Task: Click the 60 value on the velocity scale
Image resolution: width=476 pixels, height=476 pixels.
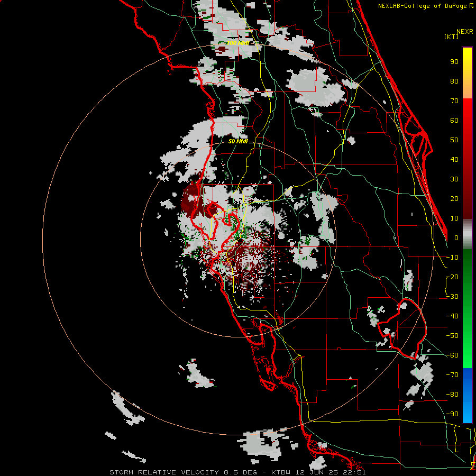Action: coord(454,120)
